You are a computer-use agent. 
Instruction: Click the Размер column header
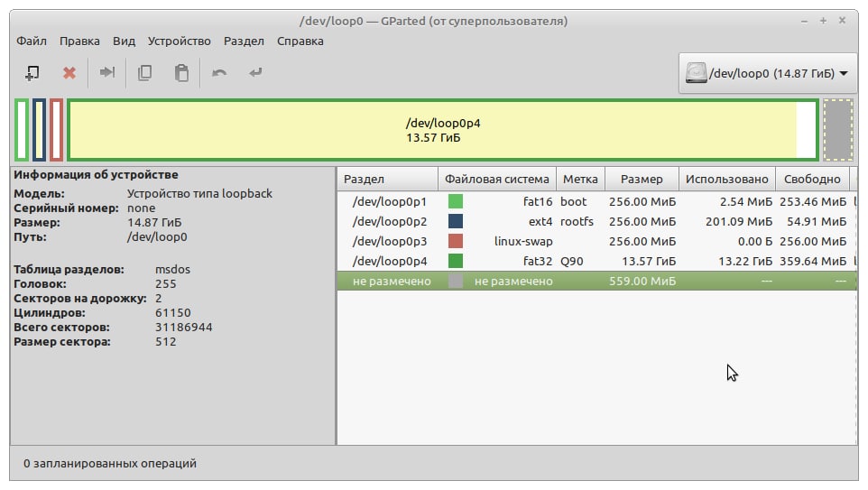tap(642, 179)
